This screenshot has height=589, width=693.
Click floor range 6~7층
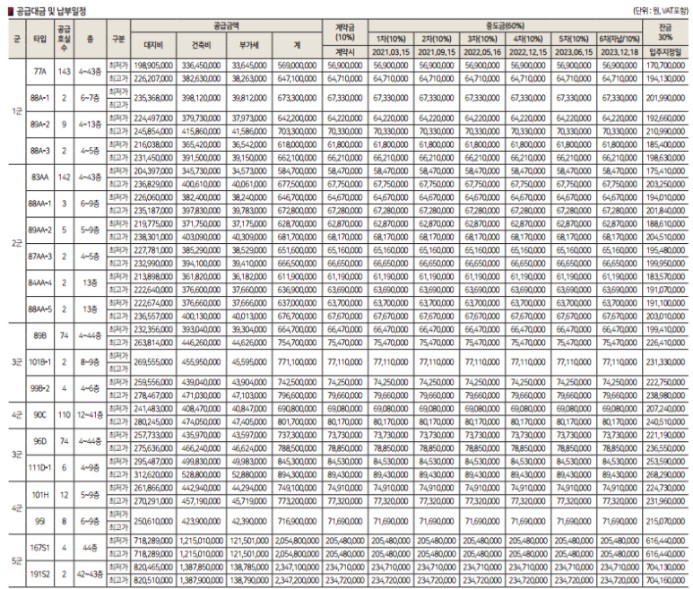point(90,98)
